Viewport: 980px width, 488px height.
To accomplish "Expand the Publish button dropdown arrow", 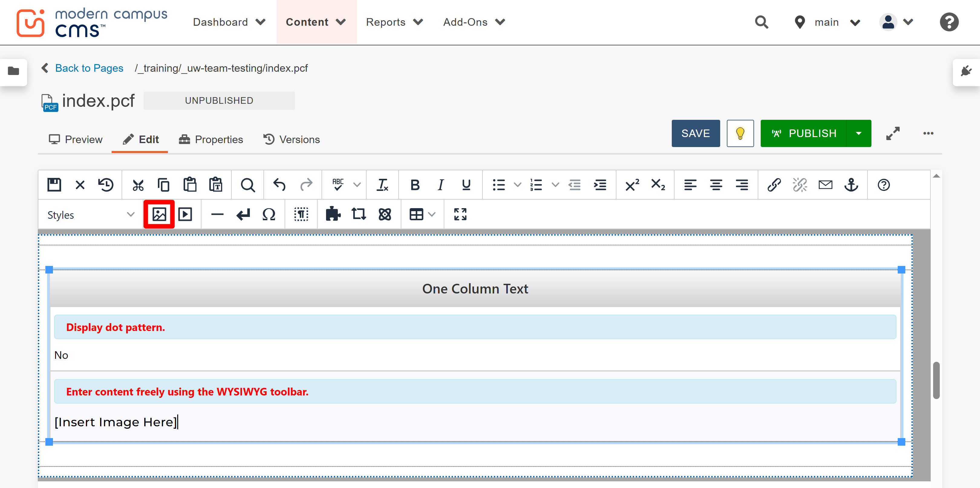I will 859,133.
